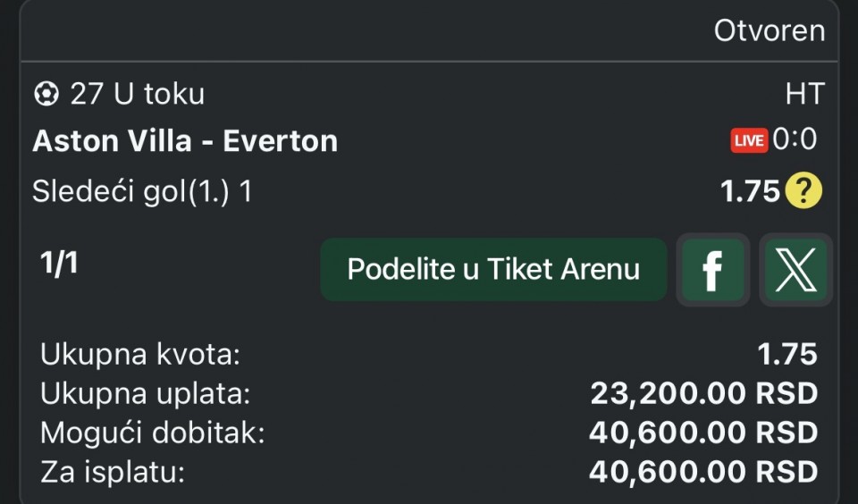Share the ticket on Facebook
The image size is (858, 504).
(x=712, y=269)
